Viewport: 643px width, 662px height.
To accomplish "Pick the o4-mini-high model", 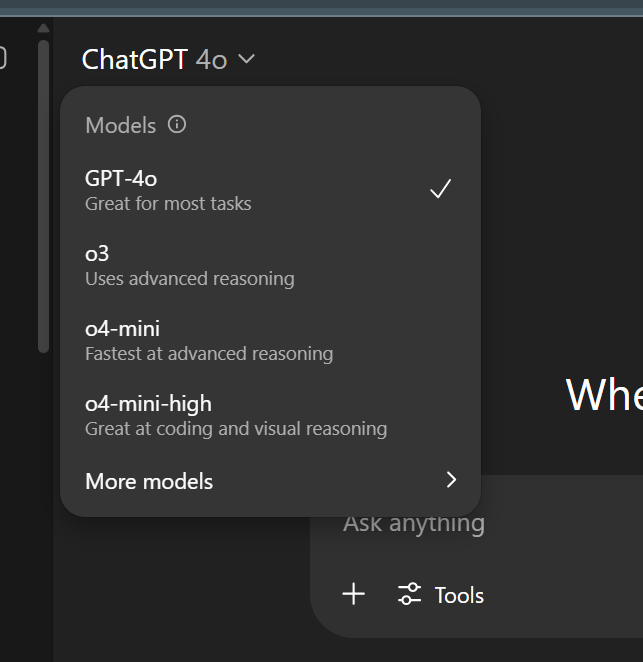I will click(270, 416).
